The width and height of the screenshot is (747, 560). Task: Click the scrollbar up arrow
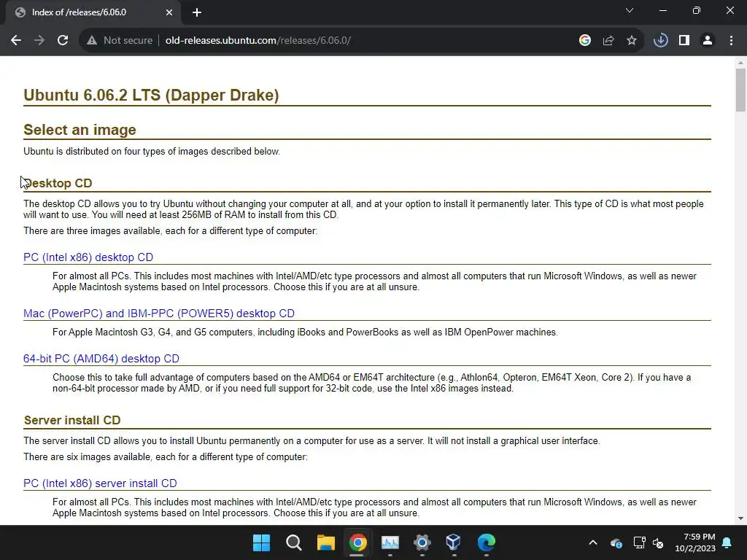740,63
